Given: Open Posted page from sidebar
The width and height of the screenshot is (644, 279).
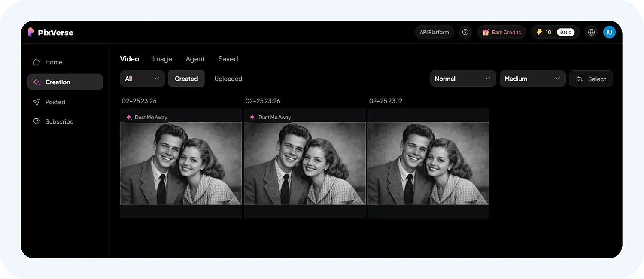Looking at the screenshot, I should [x=55, y=102].
